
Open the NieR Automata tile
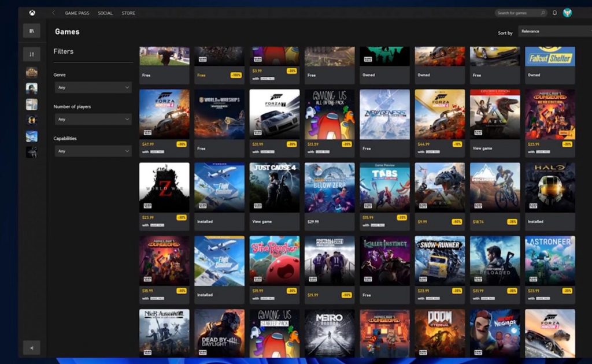point(164,333)
